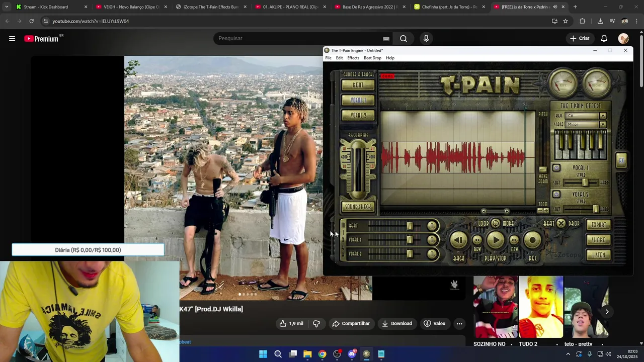The image size is (644, 362).
Task: Click the YouTube Premium logo
Action: [x=41, y=39]
